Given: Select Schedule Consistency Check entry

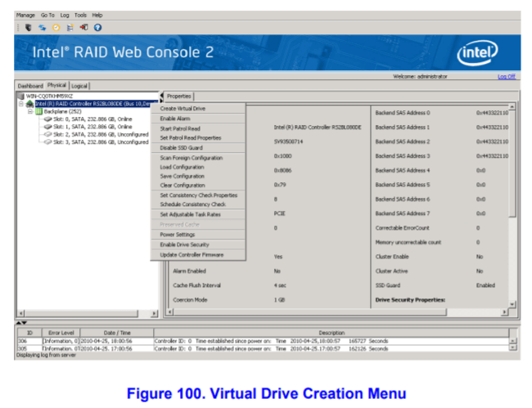Looking at the screenshot, I should [198, 204].
